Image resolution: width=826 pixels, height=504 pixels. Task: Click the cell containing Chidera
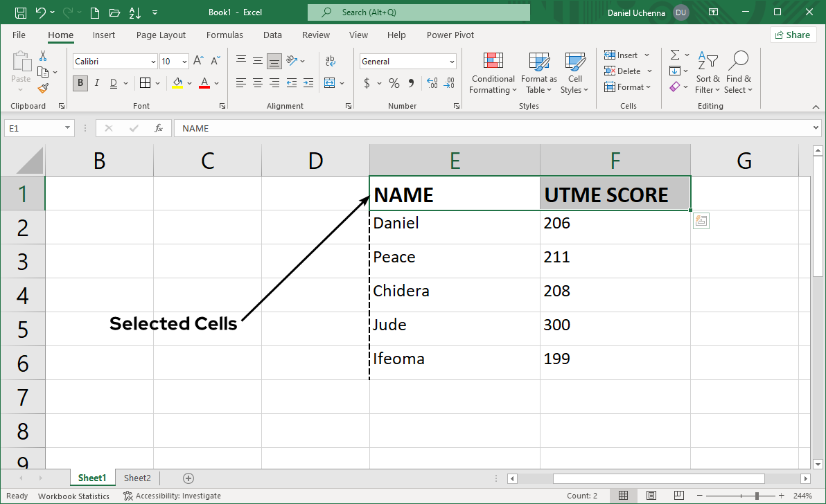[454, 291]
